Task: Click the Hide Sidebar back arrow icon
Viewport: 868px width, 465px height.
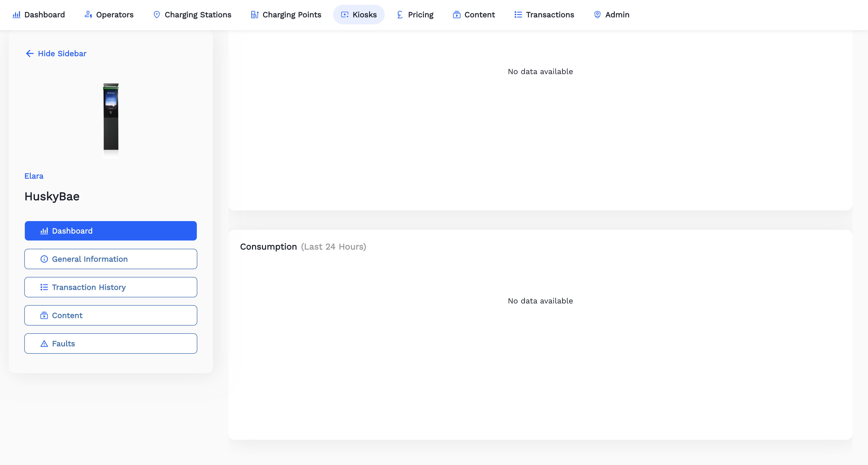Action: point(30,54)
